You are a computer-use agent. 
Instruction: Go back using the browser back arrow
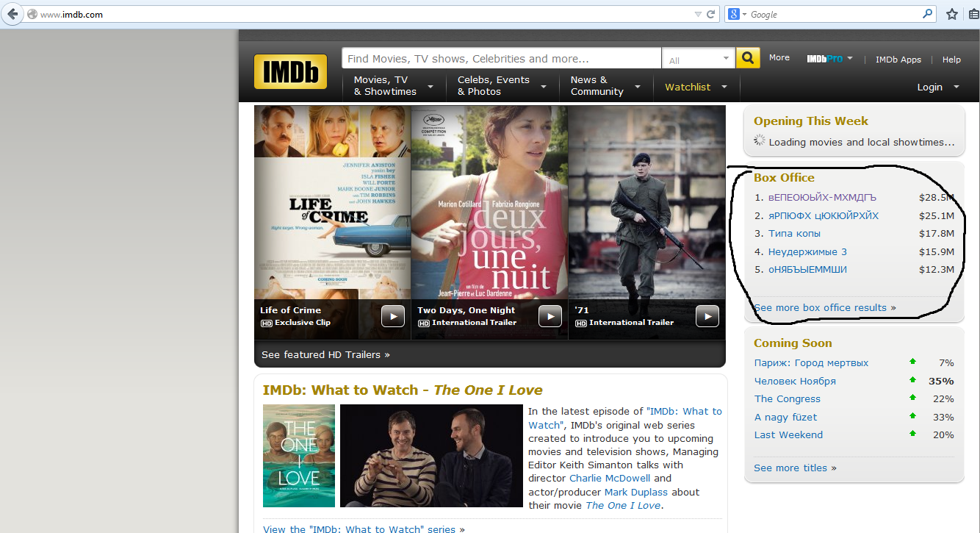(x=12, y=14)
